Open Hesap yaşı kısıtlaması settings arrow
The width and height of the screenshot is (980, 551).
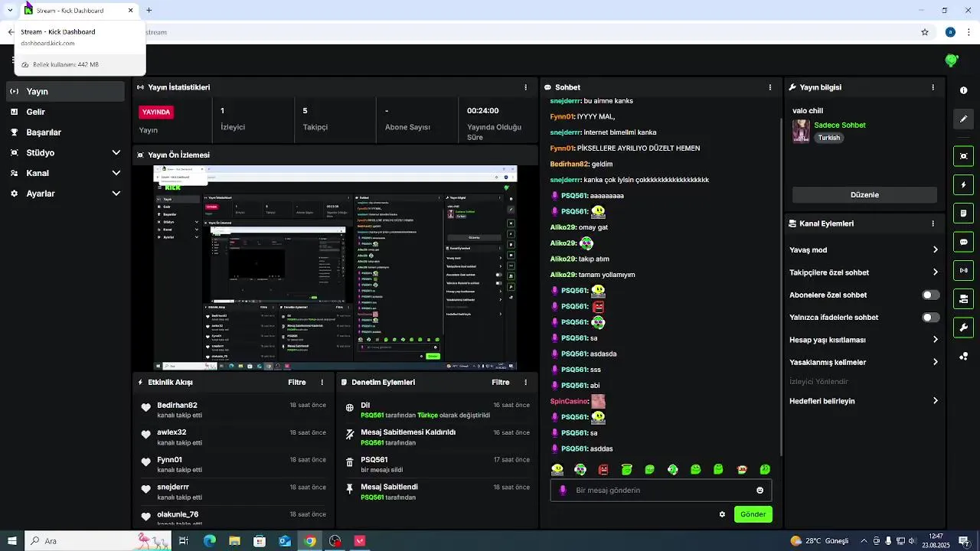point(935,339)
